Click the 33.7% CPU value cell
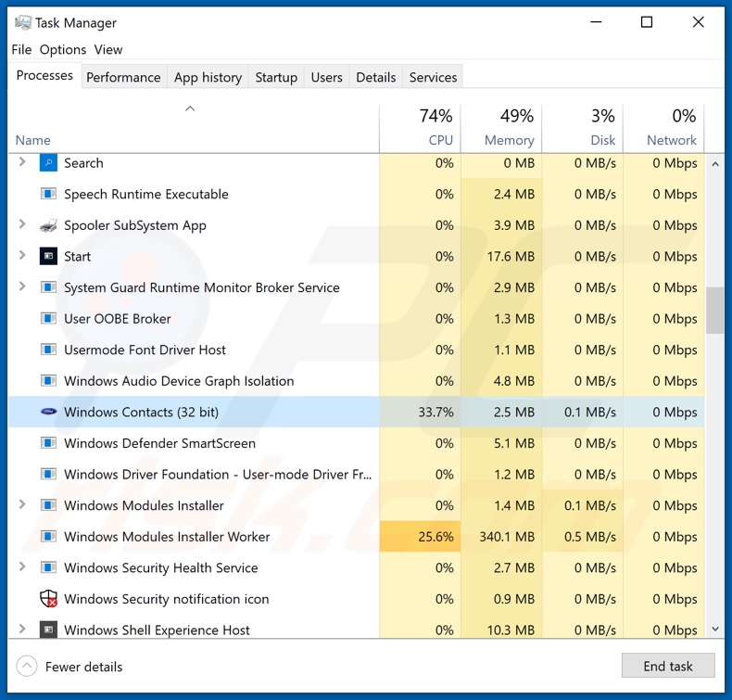 [420, 412]
